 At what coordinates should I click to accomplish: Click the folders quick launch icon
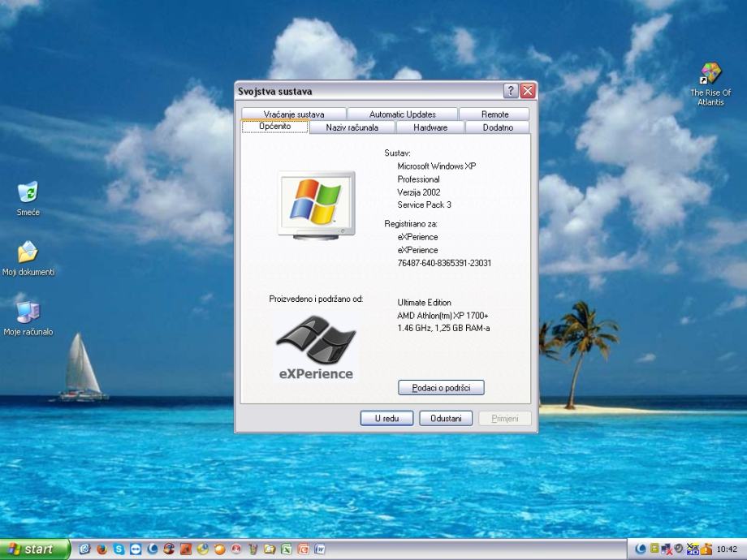coord(270,549)
